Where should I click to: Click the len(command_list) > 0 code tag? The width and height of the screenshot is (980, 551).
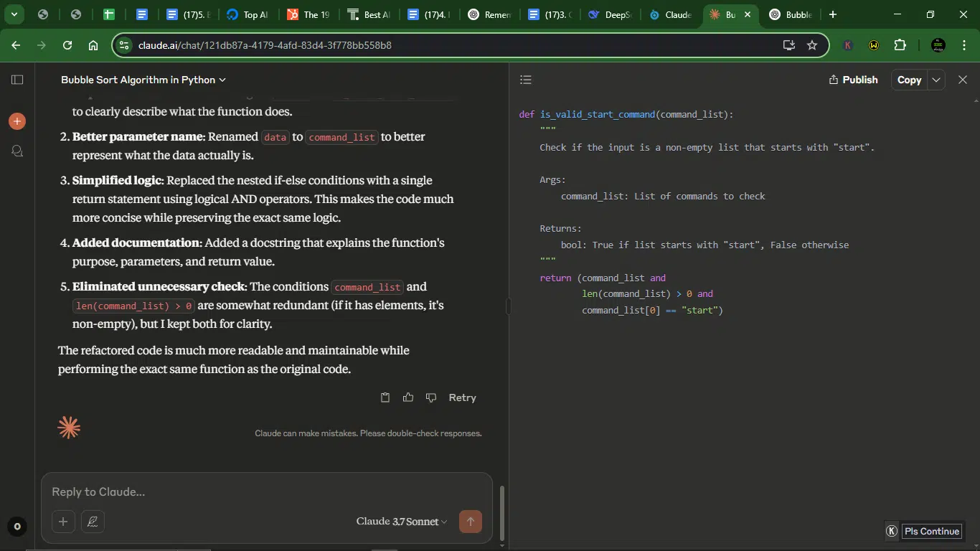coord(133,306)
